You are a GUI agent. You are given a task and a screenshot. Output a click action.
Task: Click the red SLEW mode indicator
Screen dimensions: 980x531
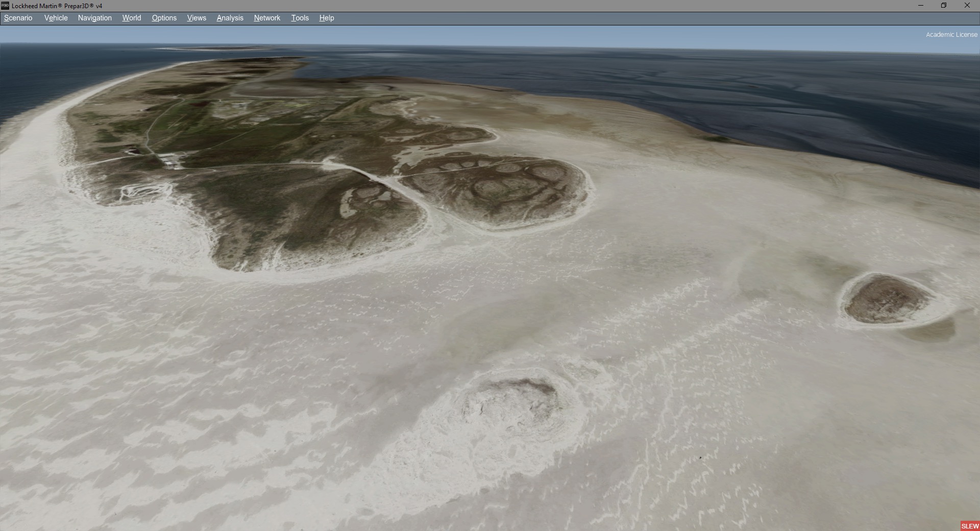pos(970,526)
